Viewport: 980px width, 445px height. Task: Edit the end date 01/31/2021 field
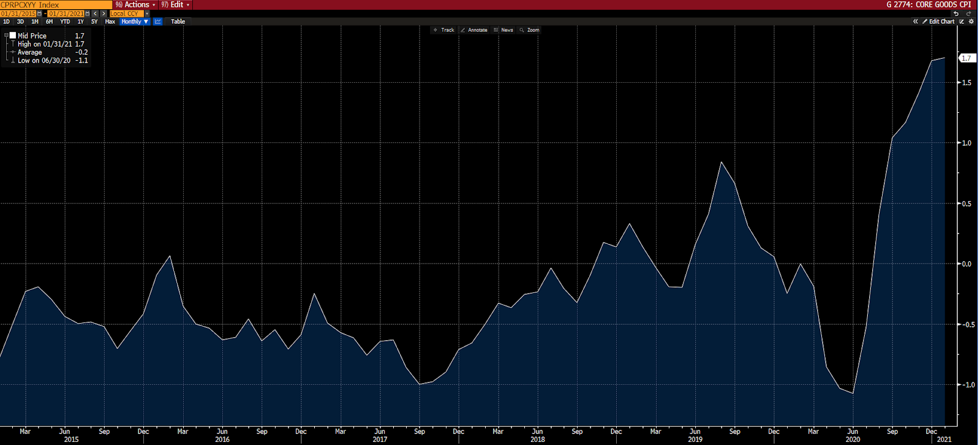66,13
